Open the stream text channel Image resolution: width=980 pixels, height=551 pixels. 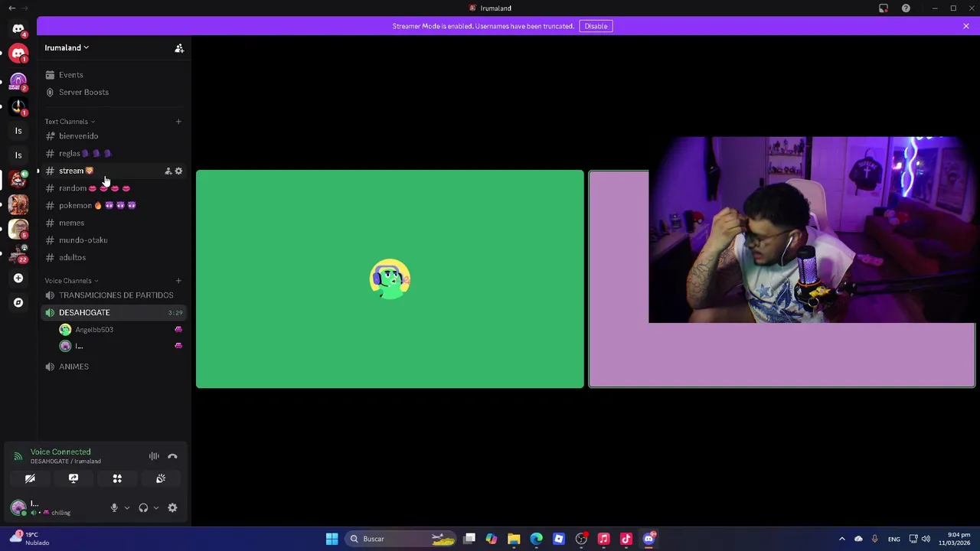click(x=114, y=171)
